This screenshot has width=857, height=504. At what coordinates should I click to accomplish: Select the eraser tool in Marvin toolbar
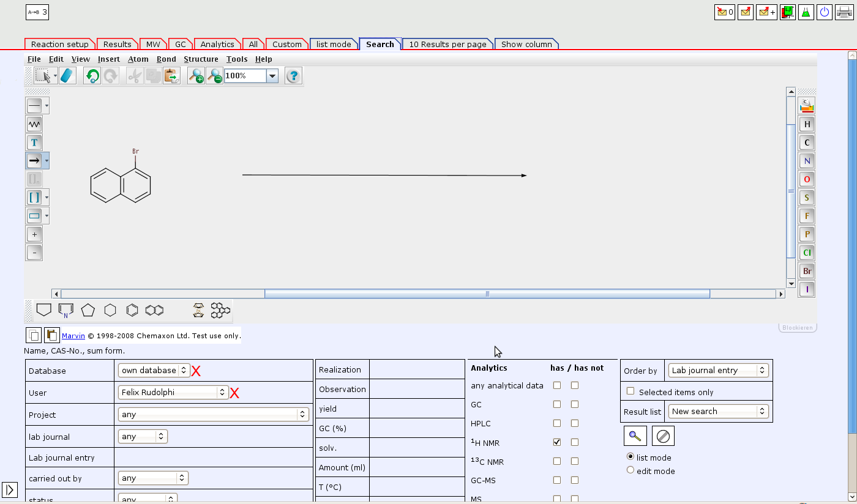[67, 76]
